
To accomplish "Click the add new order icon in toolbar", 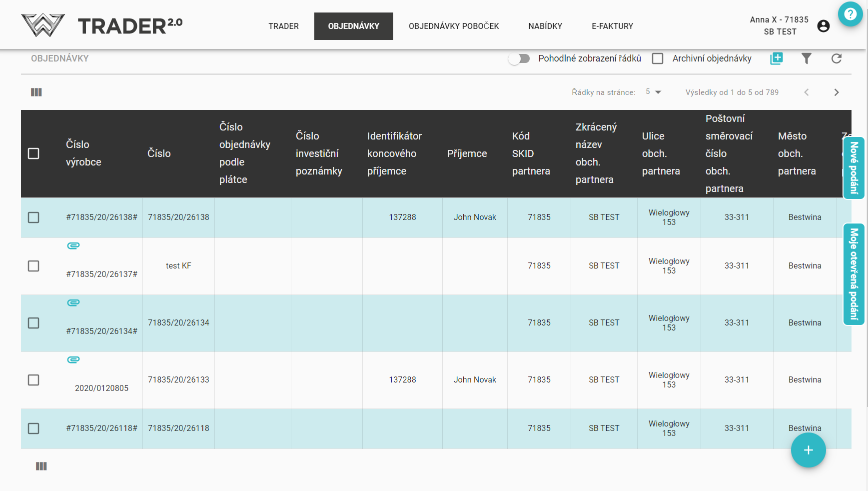I will pos(777,58).
